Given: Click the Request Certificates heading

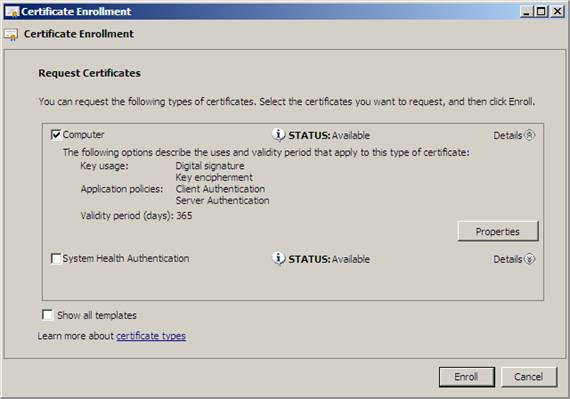Looking at the screenshot, I should tap(89, 73).
